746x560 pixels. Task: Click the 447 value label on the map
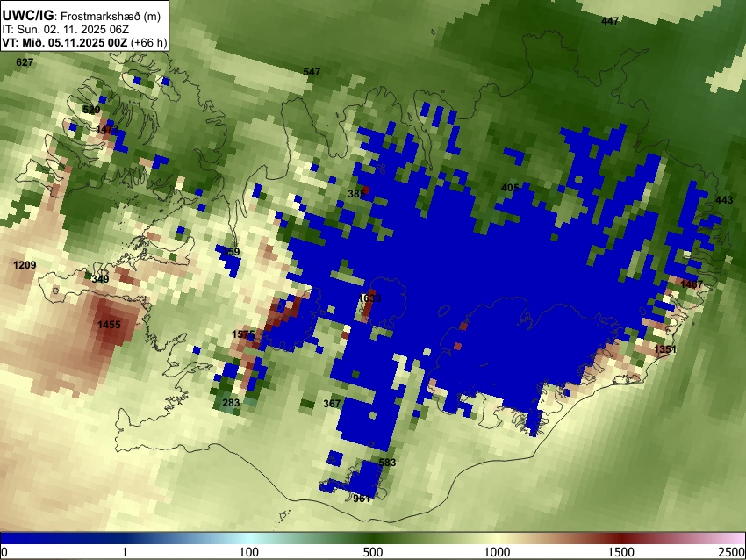click(x=610, y=21)
